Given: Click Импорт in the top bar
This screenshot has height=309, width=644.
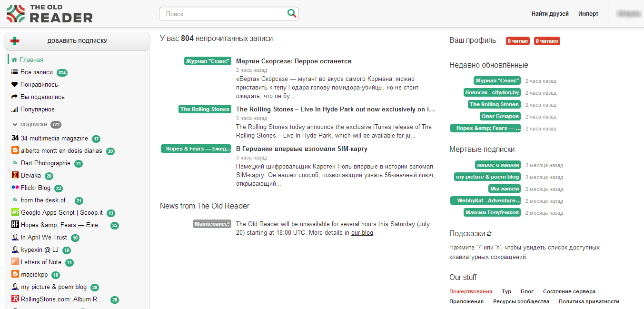Looking at the screenshot, I should tap(588, 14).
